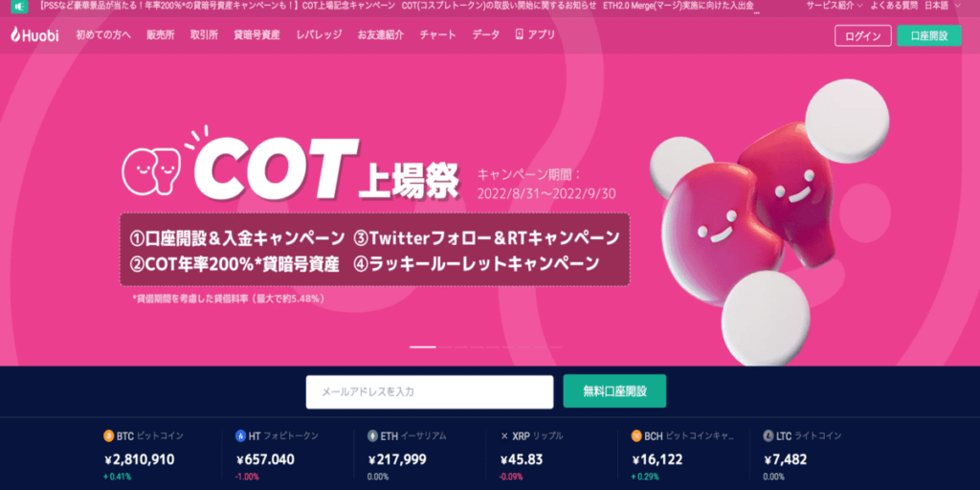This screenshot has height=490, width=980.
Task: Select the XRP リップル coin icon
Action: 504,435
